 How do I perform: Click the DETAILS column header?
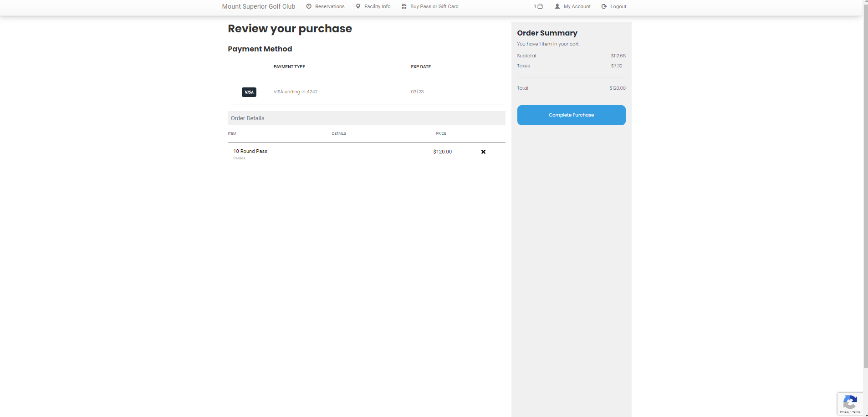(x=339, y=134)
